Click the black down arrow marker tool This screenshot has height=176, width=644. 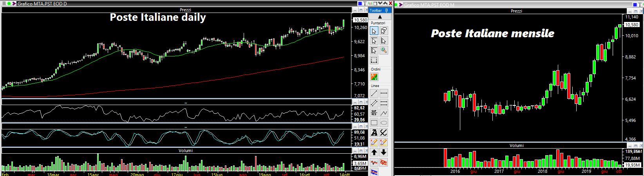point(384,152)
